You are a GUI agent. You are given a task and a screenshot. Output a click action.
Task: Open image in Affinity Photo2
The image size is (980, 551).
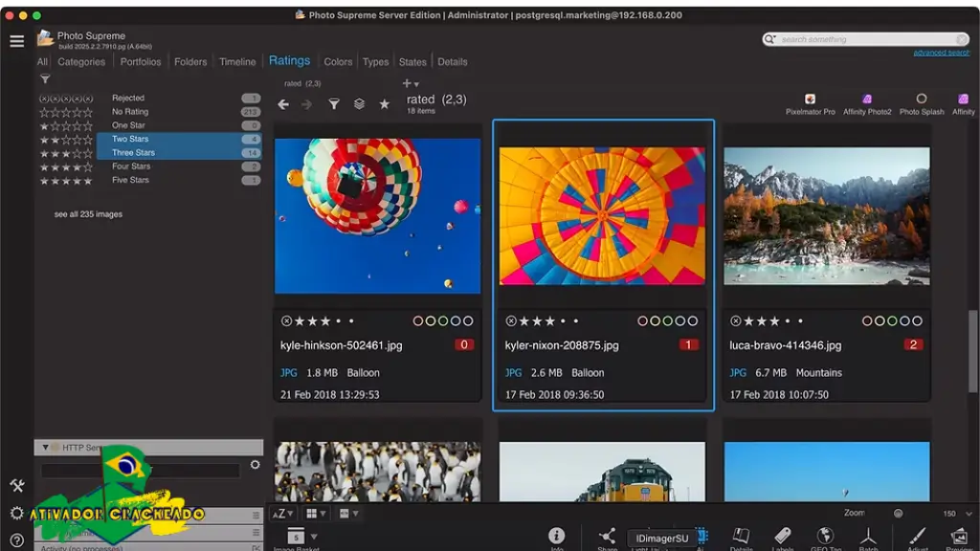tap(867, 103)
